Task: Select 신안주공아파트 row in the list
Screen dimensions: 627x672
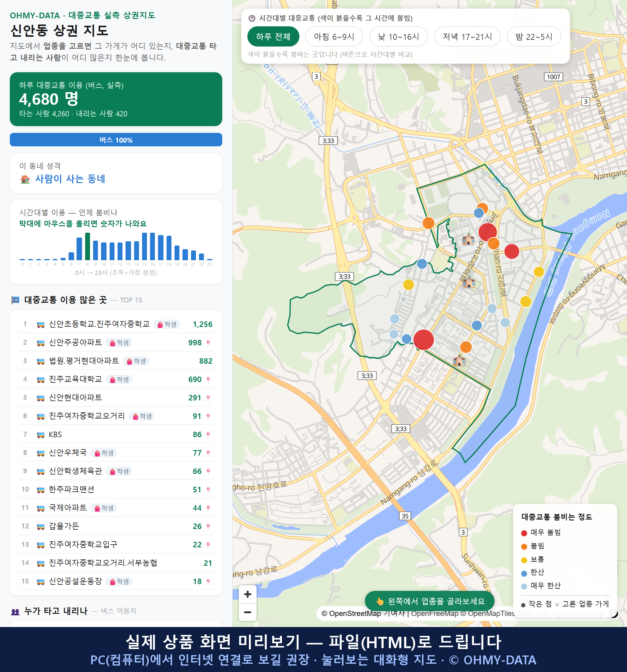Action: 116,342
